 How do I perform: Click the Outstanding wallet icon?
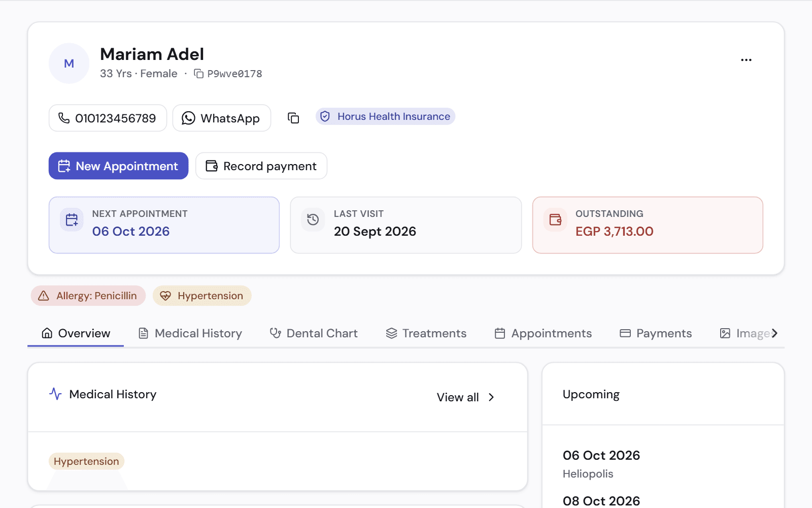[555, 220]
